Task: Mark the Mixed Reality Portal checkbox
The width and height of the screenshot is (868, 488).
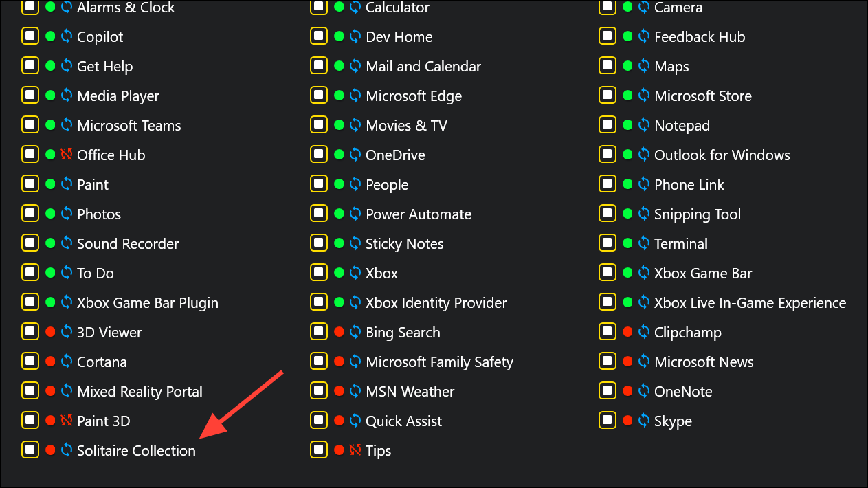Action: 30,391
